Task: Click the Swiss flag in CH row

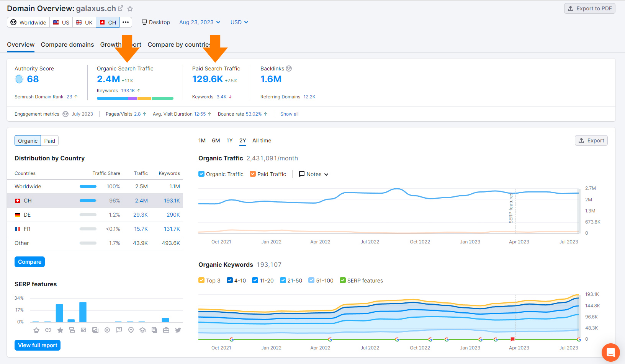Action: point(18,201)
